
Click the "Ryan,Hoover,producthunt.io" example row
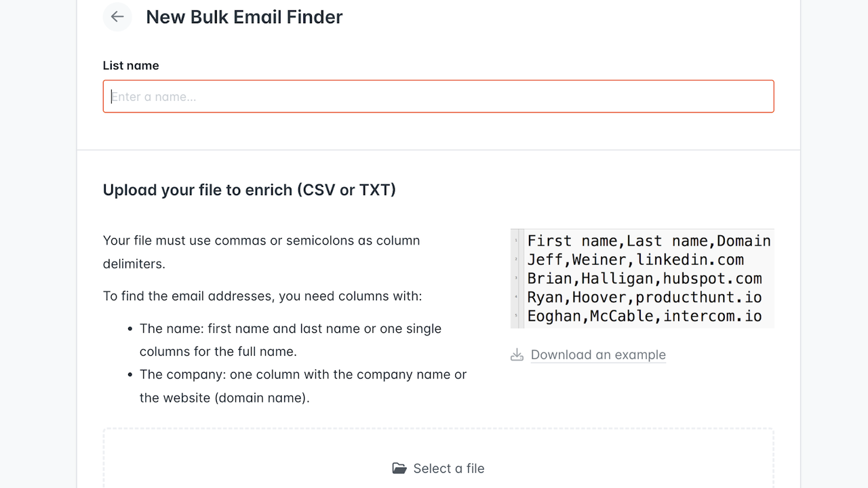(644, 298)
